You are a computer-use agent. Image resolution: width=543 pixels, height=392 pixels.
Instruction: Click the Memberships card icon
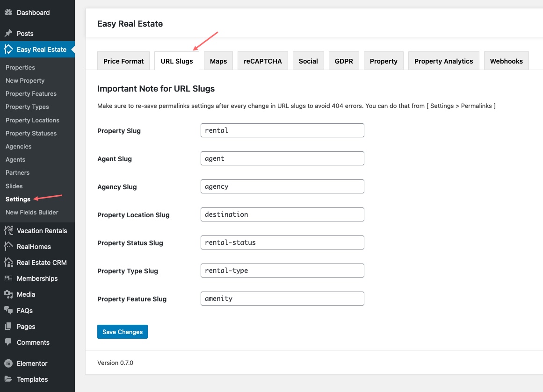click(x=8, y=278)
